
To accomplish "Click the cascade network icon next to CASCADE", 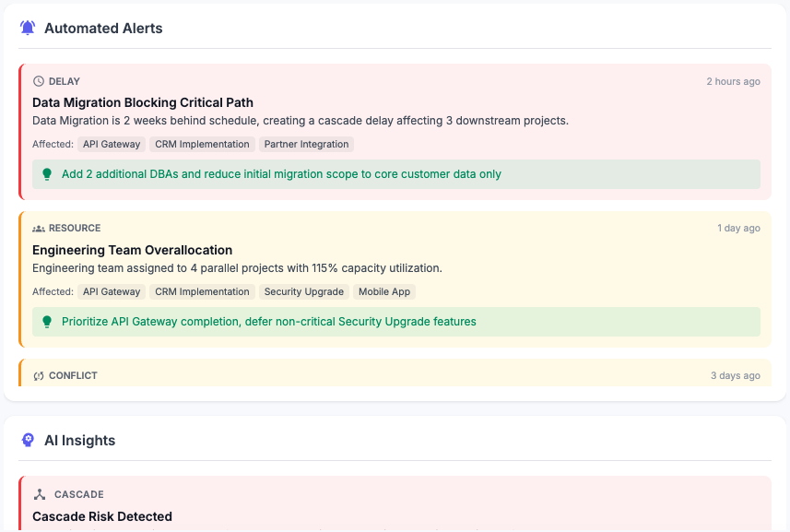I will (40, 494).
